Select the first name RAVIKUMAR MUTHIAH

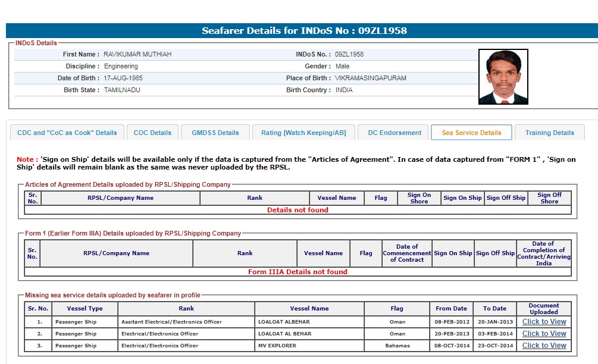tap(137, 54)
